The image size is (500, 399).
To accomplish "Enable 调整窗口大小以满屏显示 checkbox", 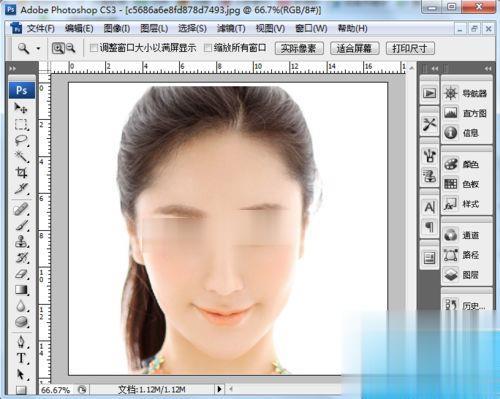I will click(x=94, y=48).
